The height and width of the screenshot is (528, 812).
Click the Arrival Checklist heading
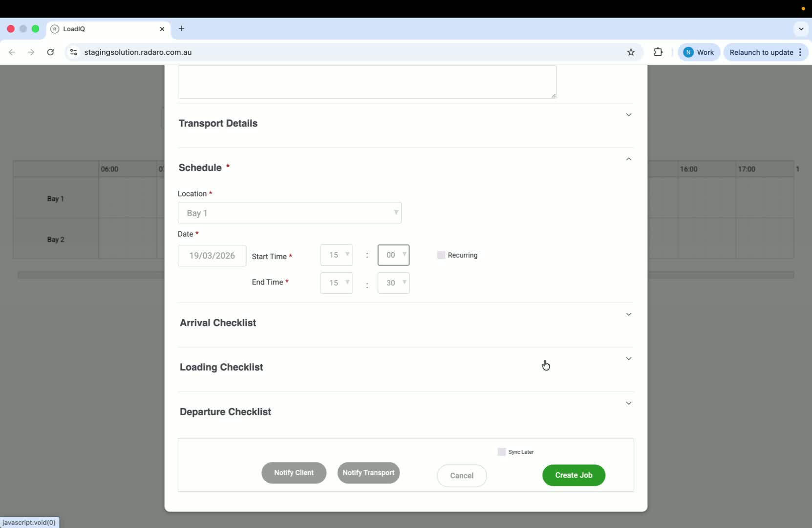218,323
